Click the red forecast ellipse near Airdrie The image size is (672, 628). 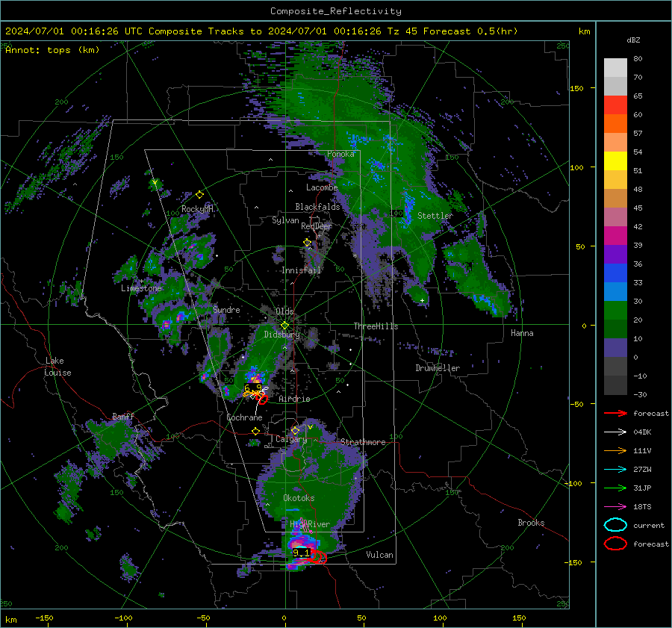262,400
